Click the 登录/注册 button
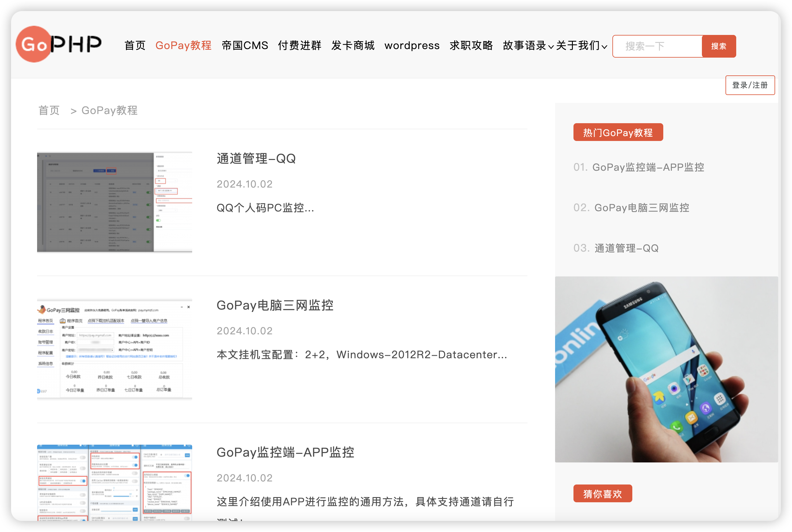The width and height of the screenshot is (792, 532). [x=750, y=85]
